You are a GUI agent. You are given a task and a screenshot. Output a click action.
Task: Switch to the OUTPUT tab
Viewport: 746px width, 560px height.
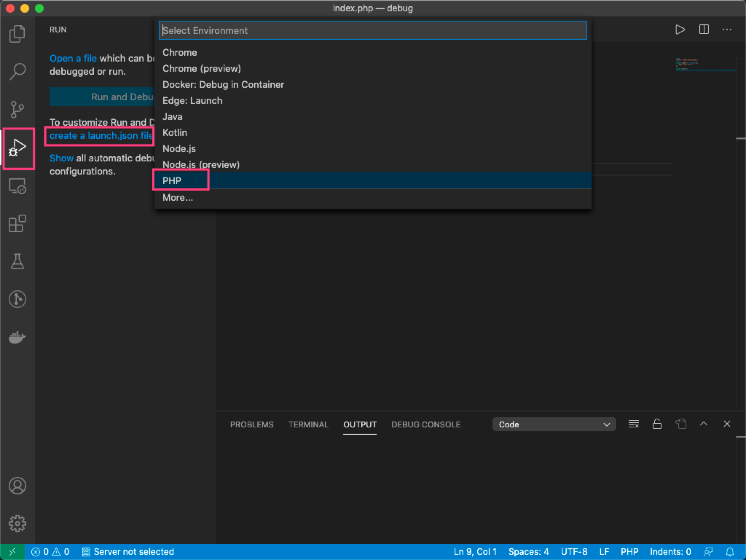pyautogui.click(x=360, y=424)
